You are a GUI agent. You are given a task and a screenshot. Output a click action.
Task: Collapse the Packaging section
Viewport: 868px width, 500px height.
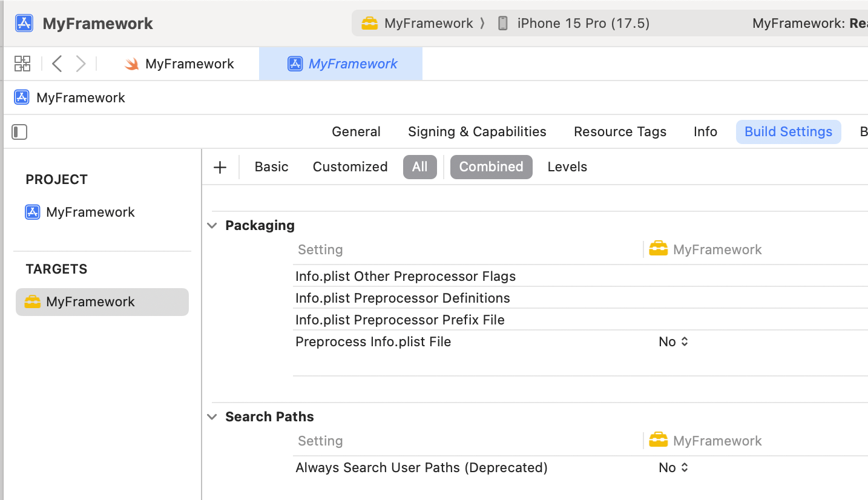click(x=212, y=225)
